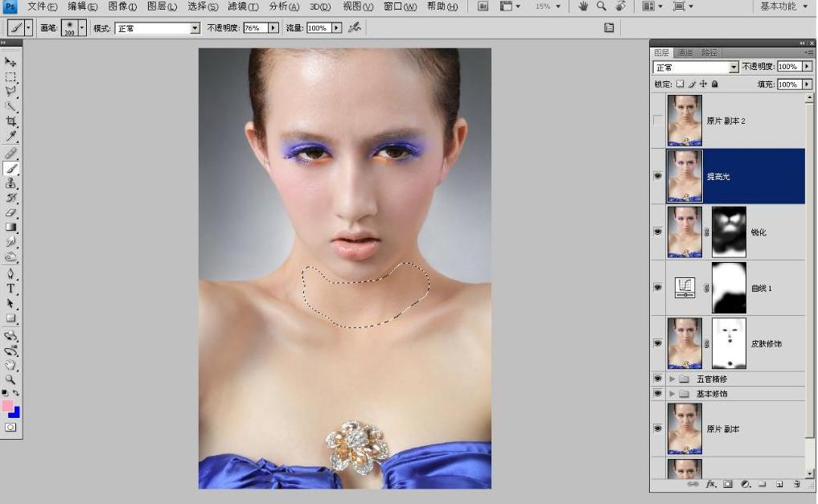Hide the 原片 副本 layer

coord(658,428)
